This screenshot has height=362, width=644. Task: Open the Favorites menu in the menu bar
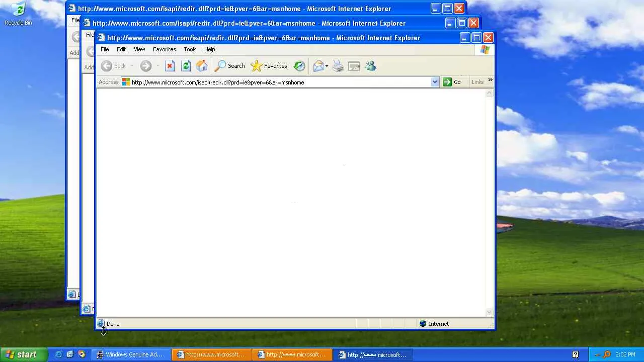(165, 49)
